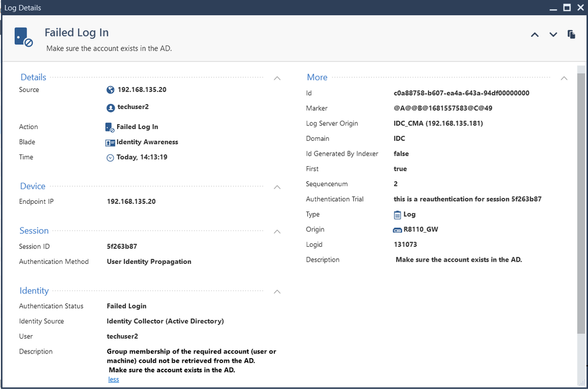This screenshot has width=588, height=390.
Task: Collapse the Session section
Action: pyautogui.click(x=277, y=232)
